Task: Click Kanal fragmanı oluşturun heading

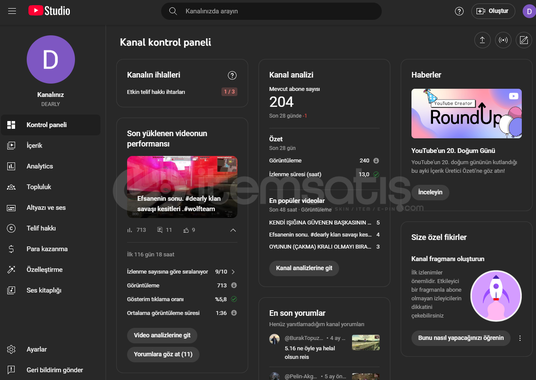Action: (447, 259)
